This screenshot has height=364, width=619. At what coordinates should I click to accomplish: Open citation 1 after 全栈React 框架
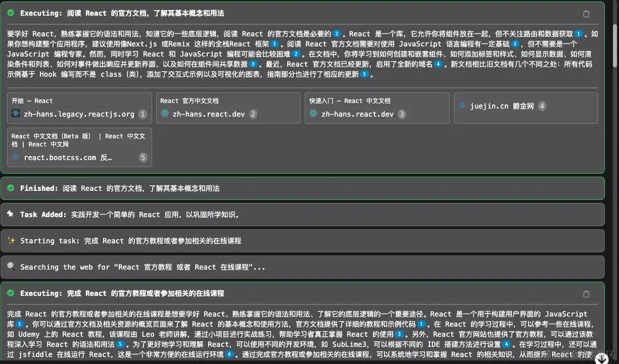point(274,44)
